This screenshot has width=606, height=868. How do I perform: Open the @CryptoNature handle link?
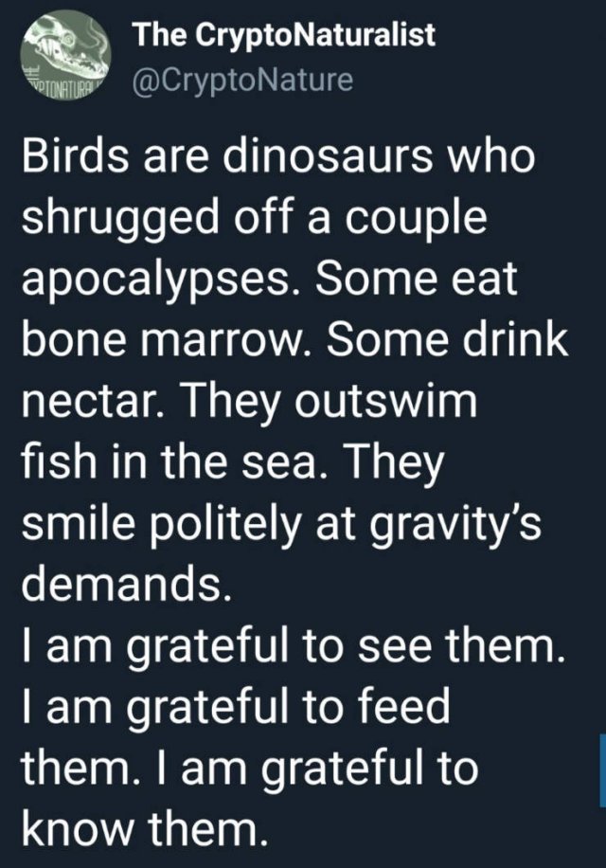[x=243, y=80]
